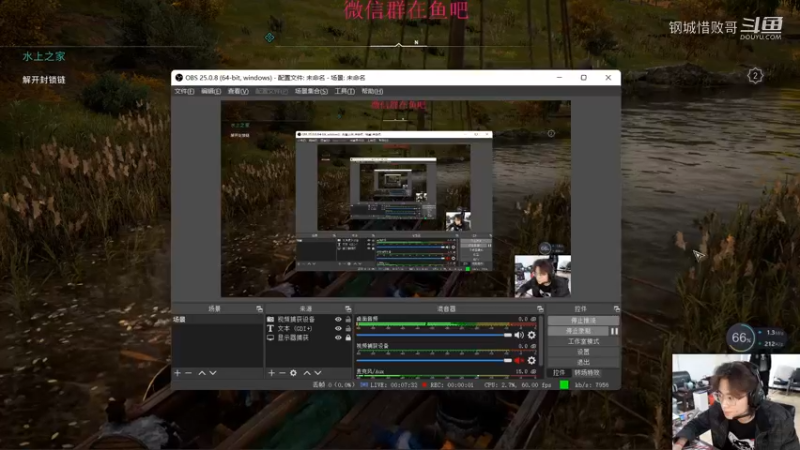Click the 解开封锁链 quest objective text
This screenshot has width=800, height=450.
point(44,80)
